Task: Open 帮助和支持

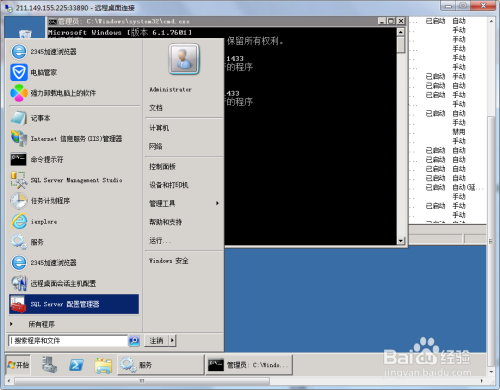Action: pos(165,222)
